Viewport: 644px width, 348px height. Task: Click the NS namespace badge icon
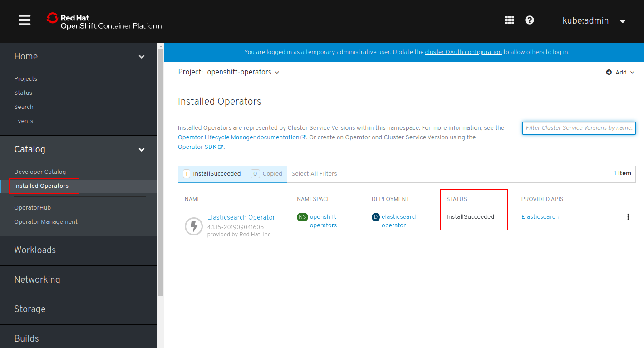coord(302,217)
